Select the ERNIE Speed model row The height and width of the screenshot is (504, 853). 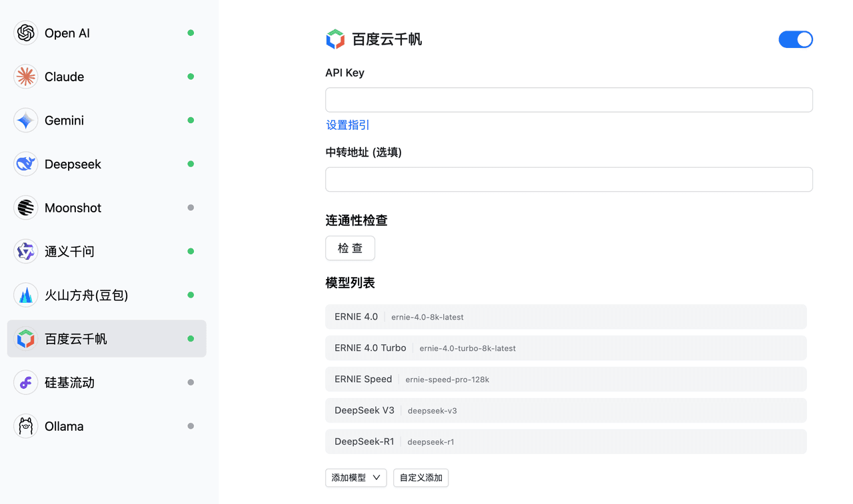[x=566, y=379]
